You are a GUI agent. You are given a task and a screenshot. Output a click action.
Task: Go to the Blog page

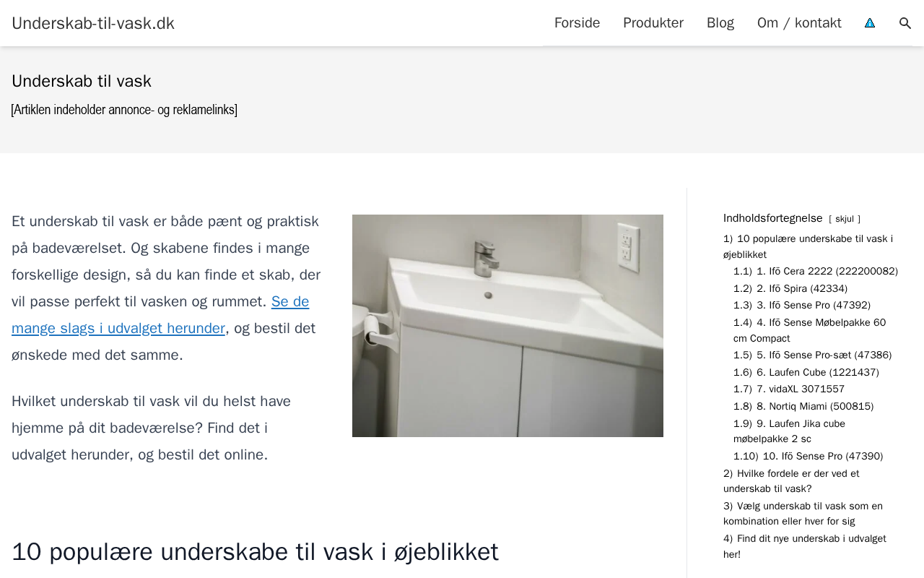click(720, 23)
